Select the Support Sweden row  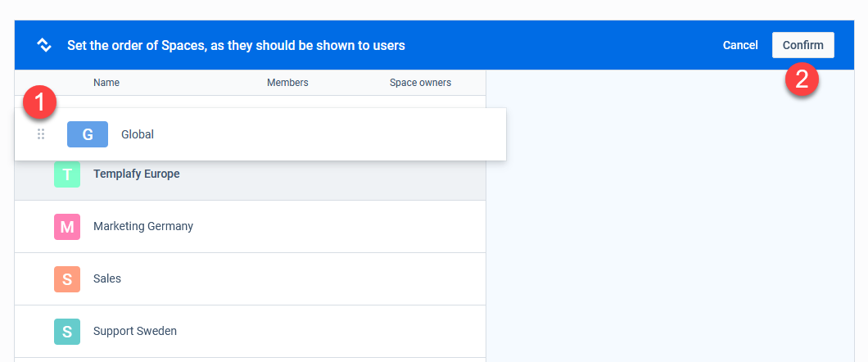pyautogui.click(x=251, y=332)
